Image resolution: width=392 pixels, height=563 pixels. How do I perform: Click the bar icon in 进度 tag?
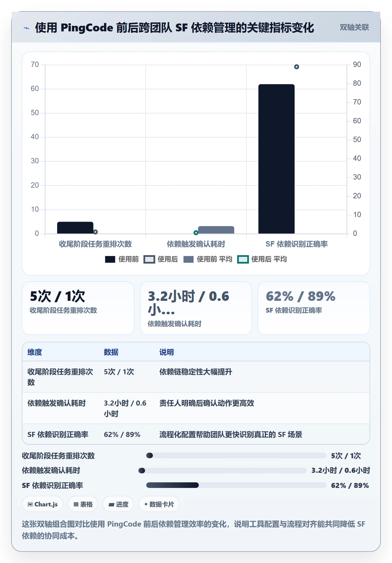tap(111, 505)
